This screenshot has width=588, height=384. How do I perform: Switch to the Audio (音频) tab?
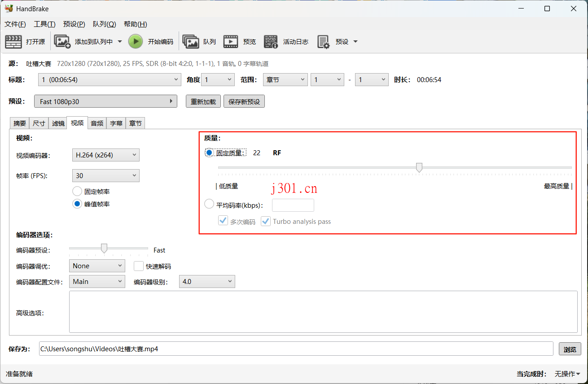(97, 123)
